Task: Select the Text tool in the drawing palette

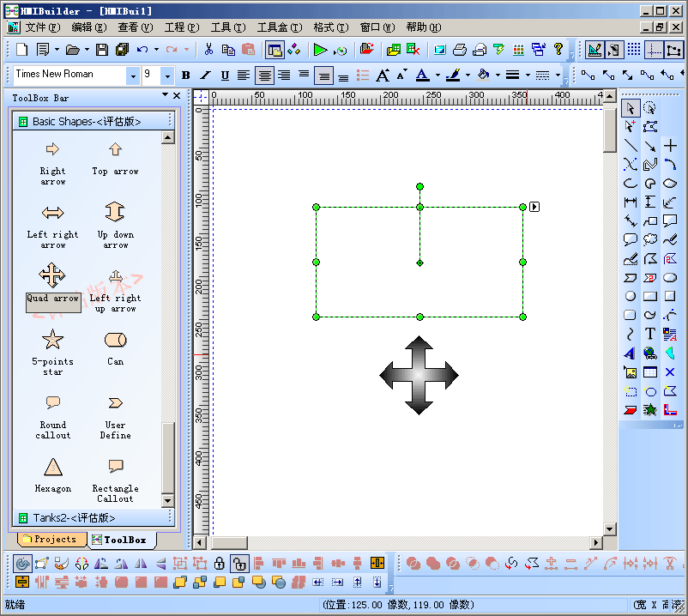Action: [650, 334]
